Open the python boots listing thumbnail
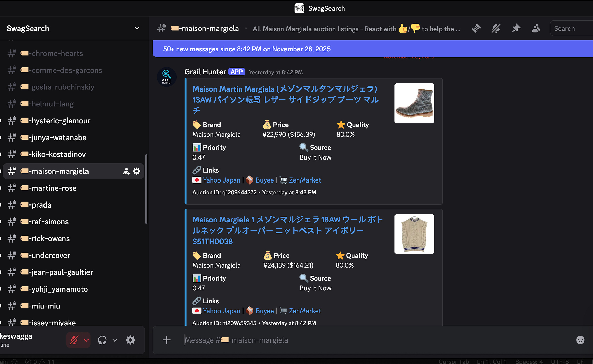This screenshot has width=593, height=364. coord(414,103)
